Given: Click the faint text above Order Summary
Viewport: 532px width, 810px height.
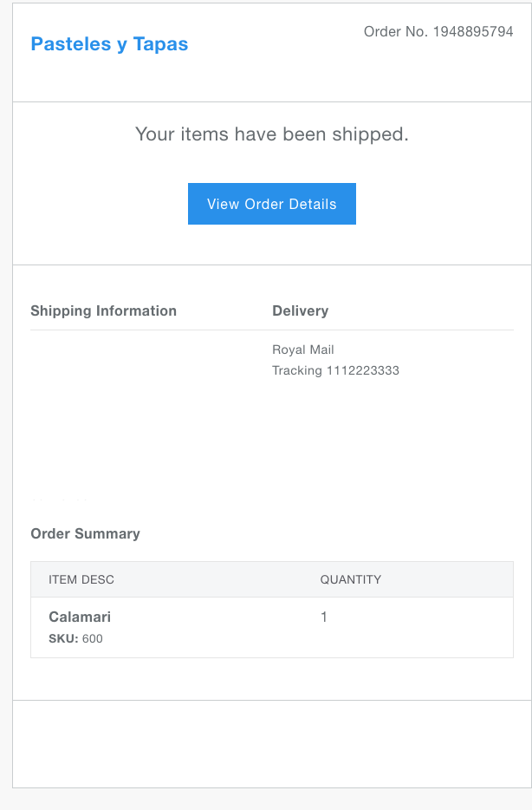Looking at the screenshot, I should tap(59, 501).
